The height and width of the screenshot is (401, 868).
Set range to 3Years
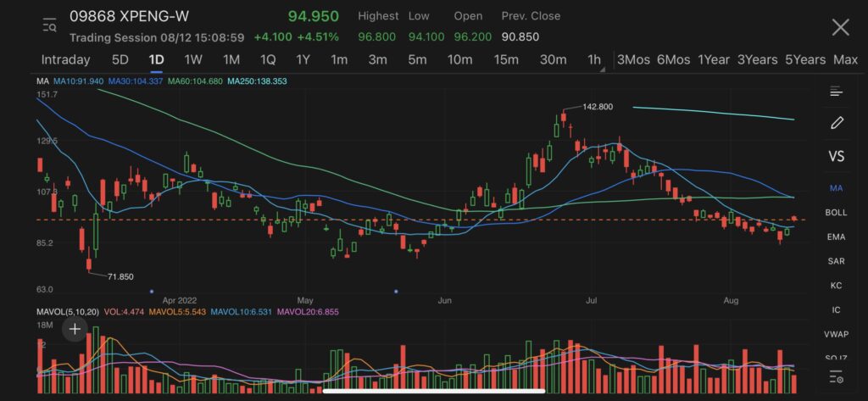(757, 60)
